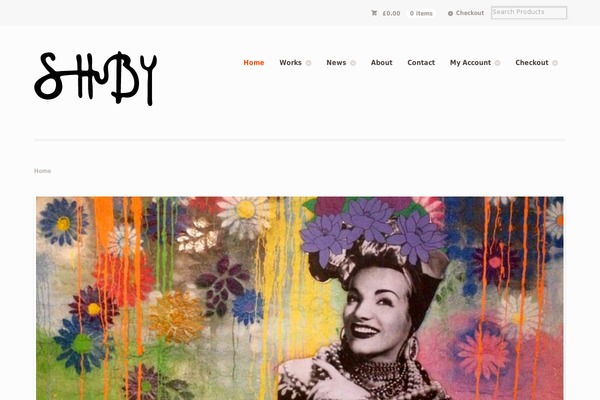Select Checkout in the main navigation

coord(532,62)
